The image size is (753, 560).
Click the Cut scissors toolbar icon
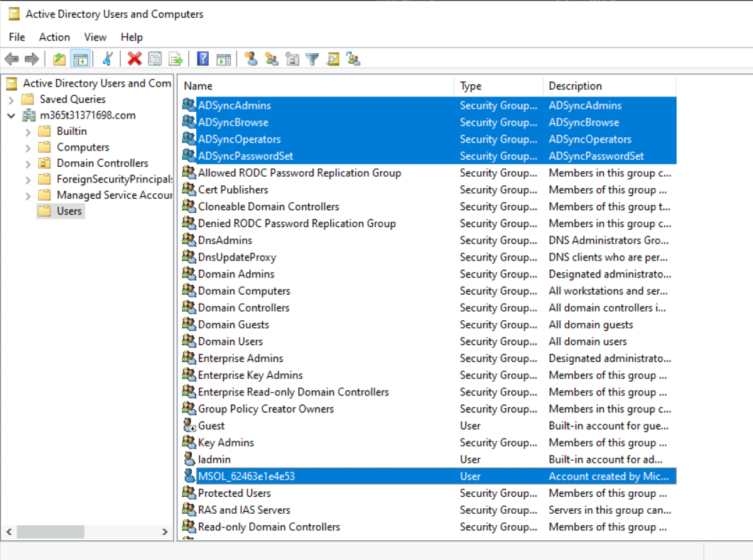(107, 59)
